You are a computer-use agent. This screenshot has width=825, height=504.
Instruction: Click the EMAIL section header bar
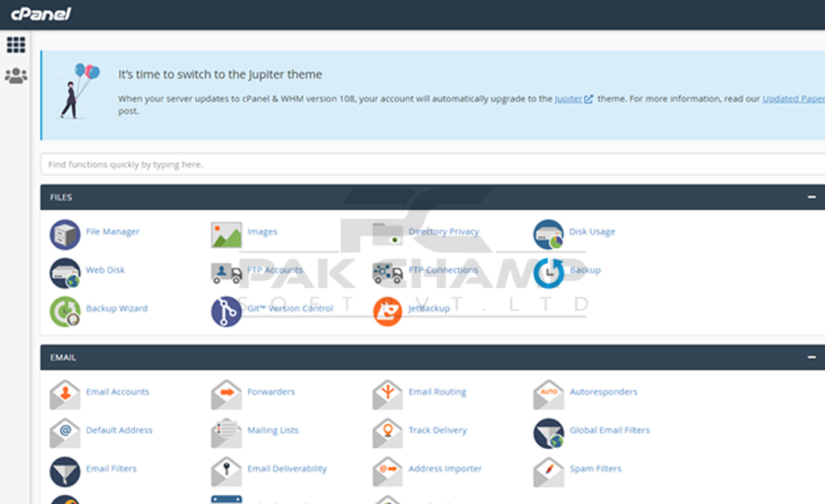point(433,358)
